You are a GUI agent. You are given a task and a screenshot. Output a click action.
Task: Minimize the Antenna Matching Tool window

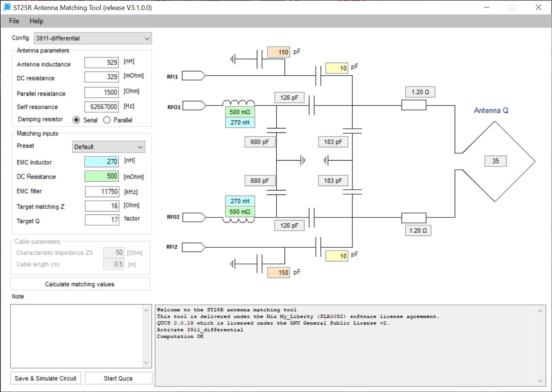click(487, 7)
